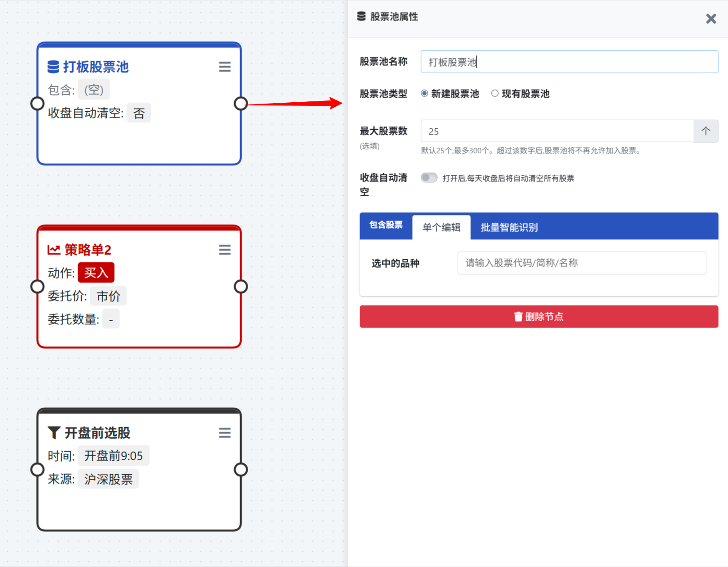Viewport: 728px width, 567px height.
Task: Select the 现有股票池 radio option
Action: click(495, 93)
